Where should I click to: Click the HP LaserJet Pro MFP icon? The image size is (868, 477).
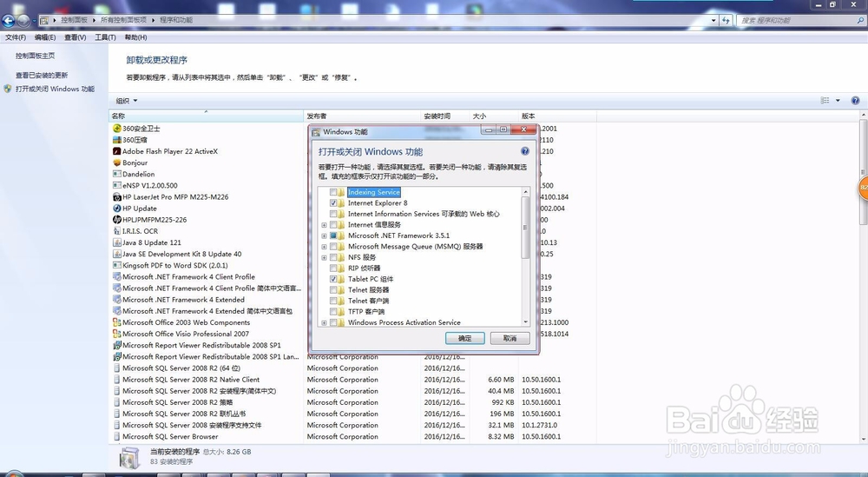coord(117,197)
